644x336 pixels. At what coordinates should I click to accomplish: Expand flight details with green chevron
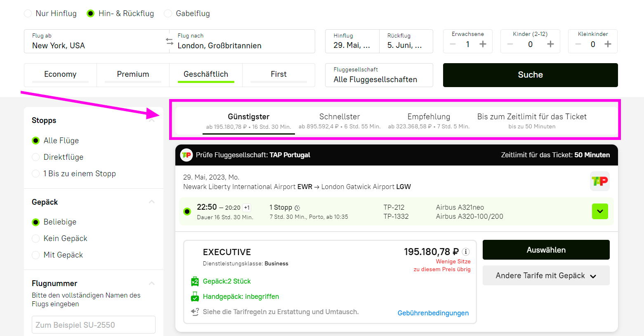pyautogui.click(x=600, y=211)
